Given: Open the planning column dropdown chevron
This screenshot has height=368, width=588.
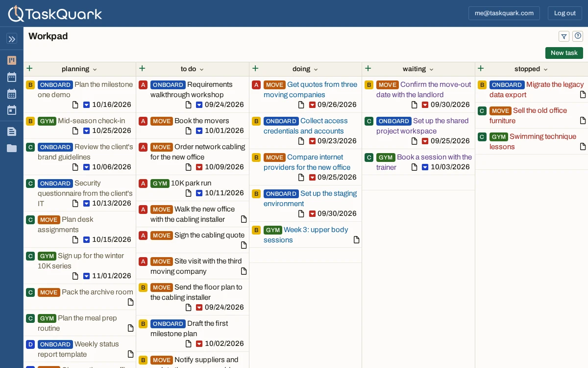Looking at the screenshot, I should point(95,69).
